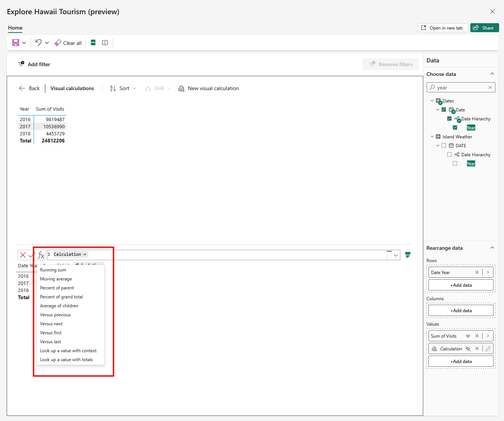Uncheck the Date Hierarchy checkbox under Dates

tap(449, 119)
